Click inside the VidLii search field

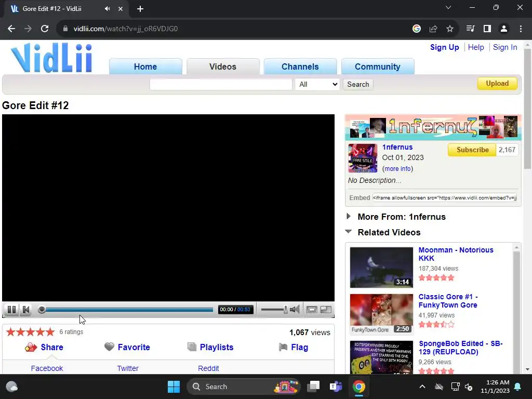coord(221,84)
